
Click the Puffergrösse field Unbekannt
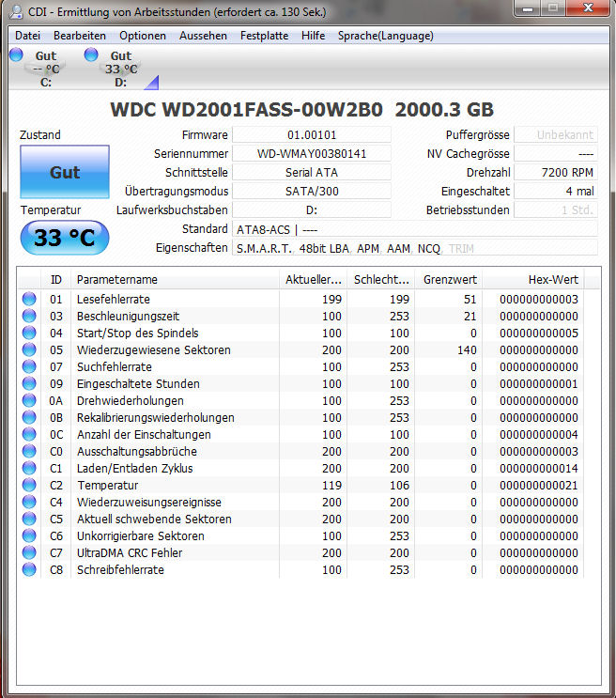[x=556, y=135]
